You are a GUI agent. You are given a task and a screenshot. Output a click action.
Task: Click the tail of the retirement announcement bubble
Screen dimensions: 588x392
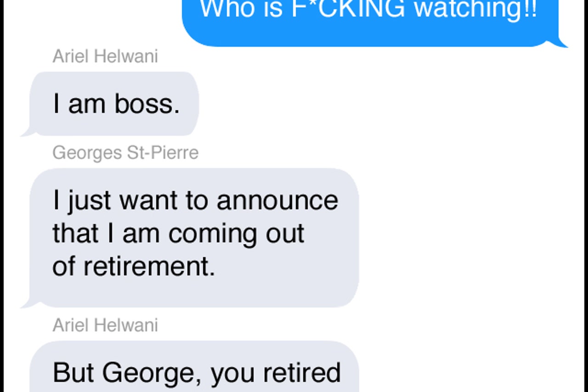(x=28, y=303)
